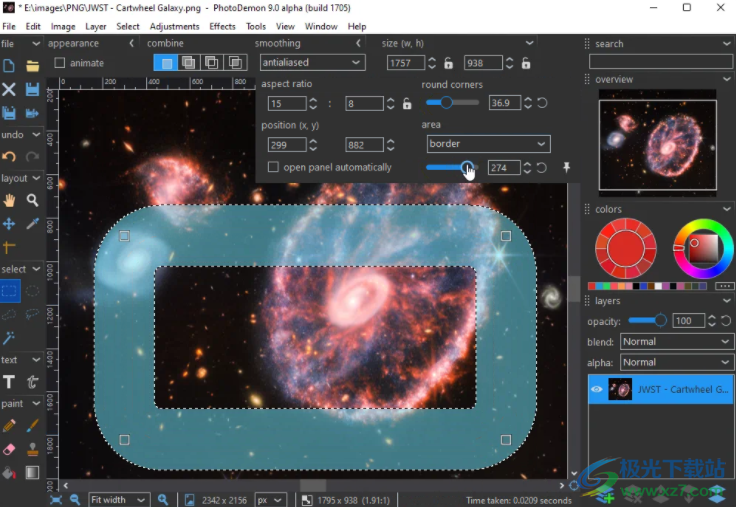Viewport: 736px width, 507px height.
Task: Open the Tools menu
Action: [x=256, y=26]
